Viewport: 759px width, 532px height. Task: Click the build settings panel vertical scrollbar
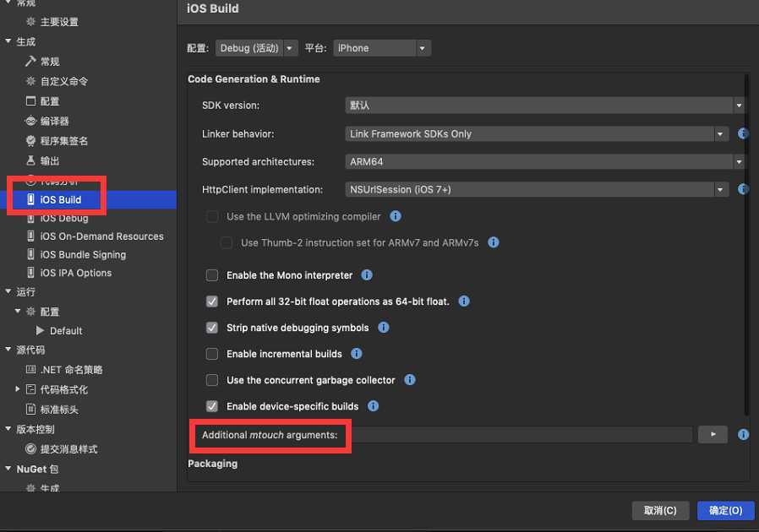point(747,244)
